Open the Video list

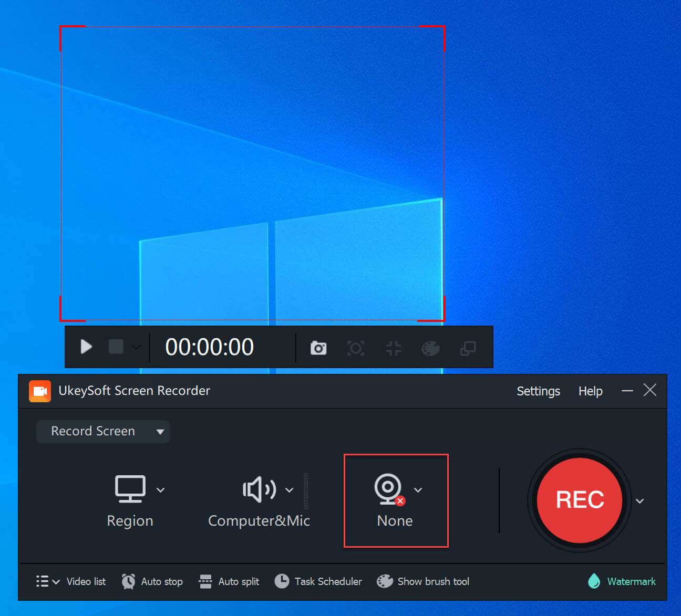86,581
